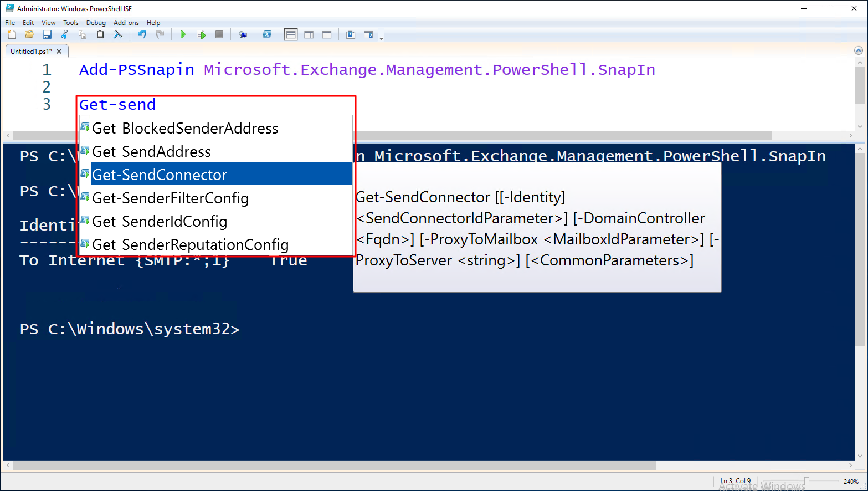Run script with the green play icon
The height and width of the screenshot is (491, 868).
point(183,34)
